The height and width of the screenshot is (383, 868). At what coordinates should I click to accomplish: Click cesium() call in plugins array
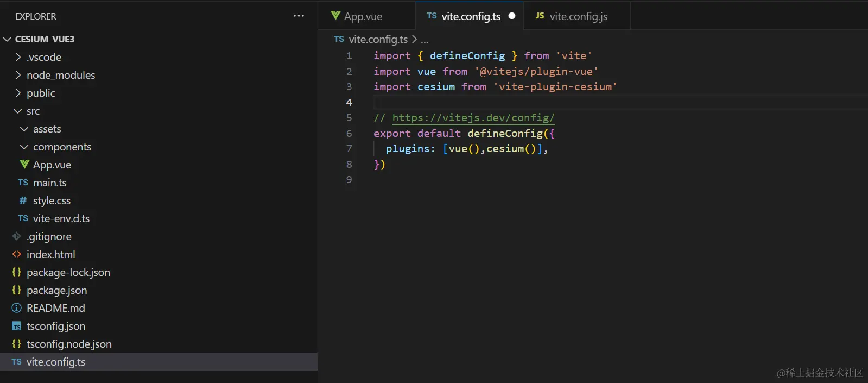click(x=511, y=149)
